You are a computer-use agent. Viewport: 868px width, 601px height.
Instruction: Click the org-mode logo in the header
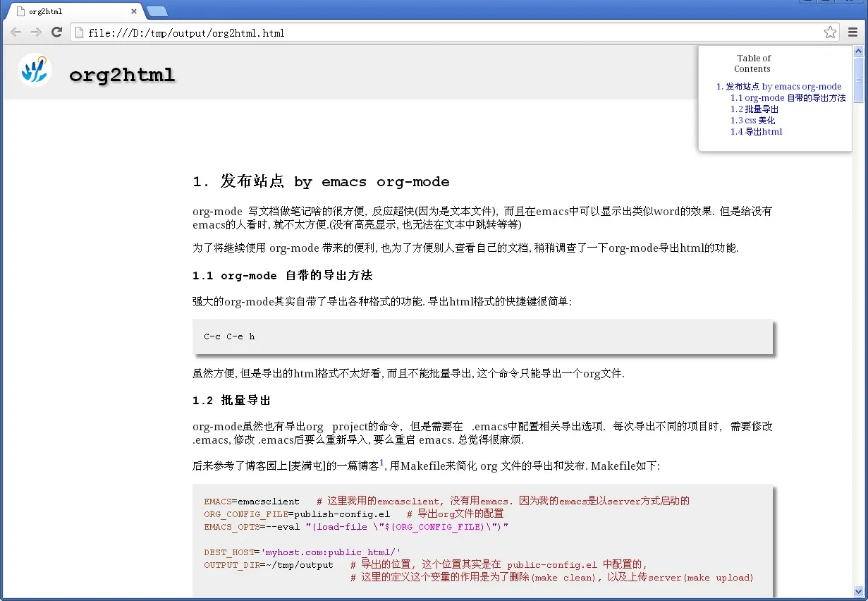click(35, 71)
